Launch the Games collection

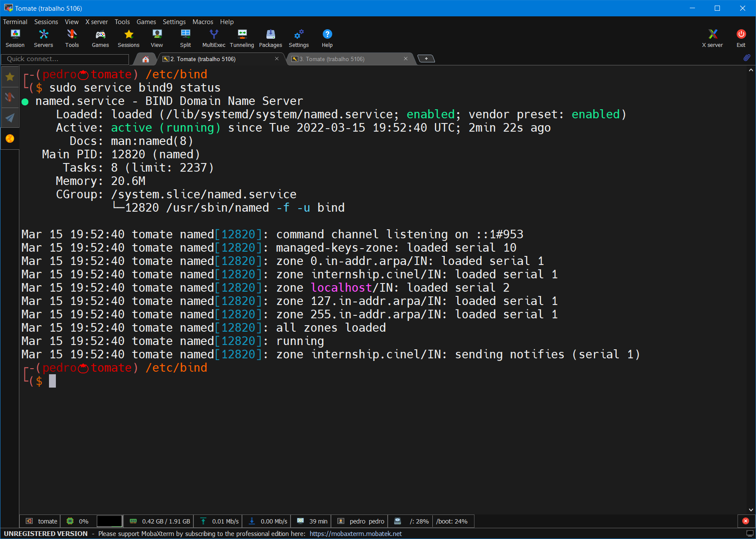100,37
